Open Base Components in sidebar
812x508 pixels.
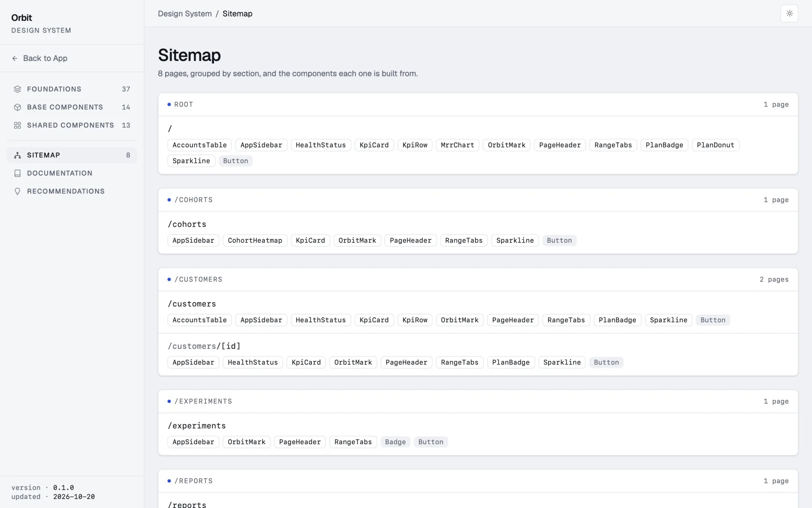(72, 107)
